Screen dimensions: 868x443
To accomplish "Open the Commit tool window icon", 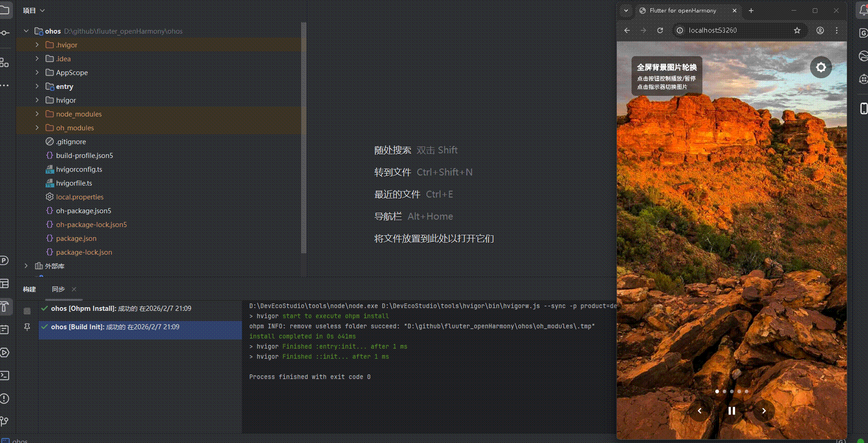I will pyautogui.click(x=5, y=33).
